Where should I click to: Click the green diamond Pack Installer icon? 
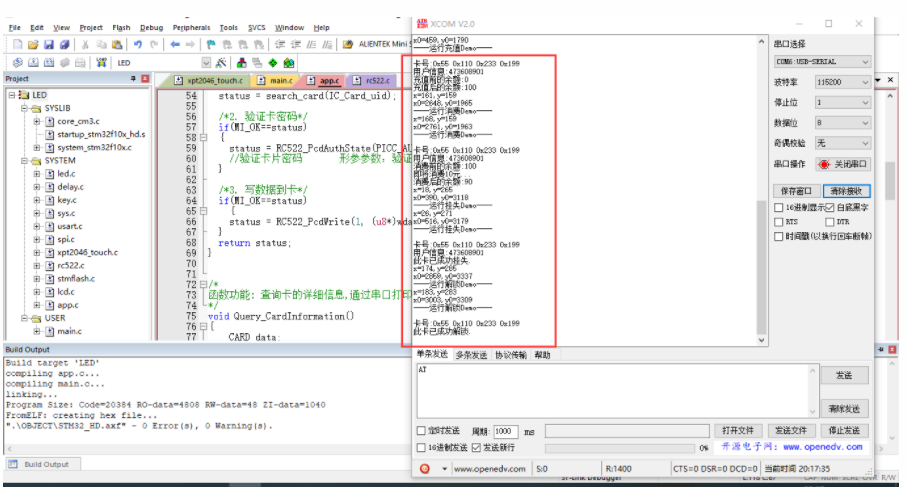click(273, 62)
